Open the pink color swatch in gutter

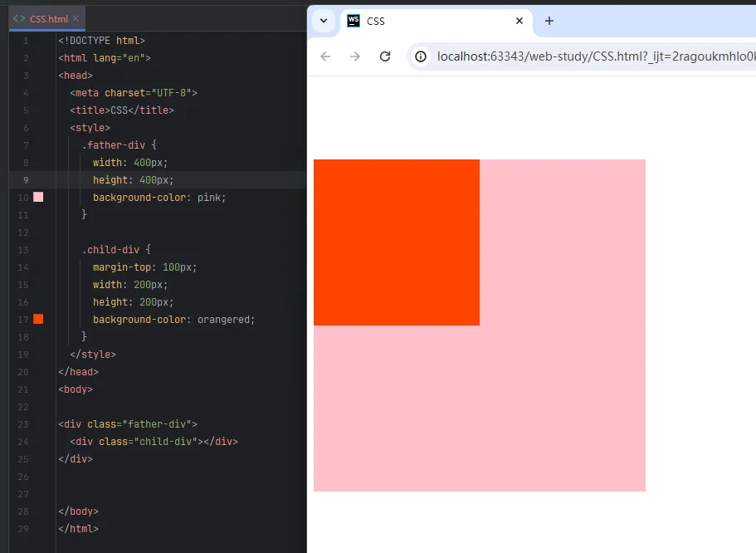coord(38,198)
